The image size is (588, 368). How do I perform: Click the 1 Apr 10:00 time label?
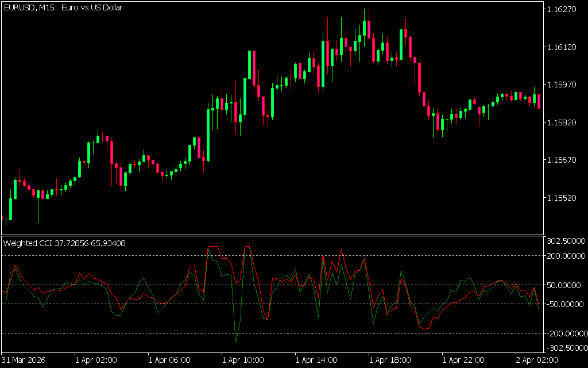(243, 360)
